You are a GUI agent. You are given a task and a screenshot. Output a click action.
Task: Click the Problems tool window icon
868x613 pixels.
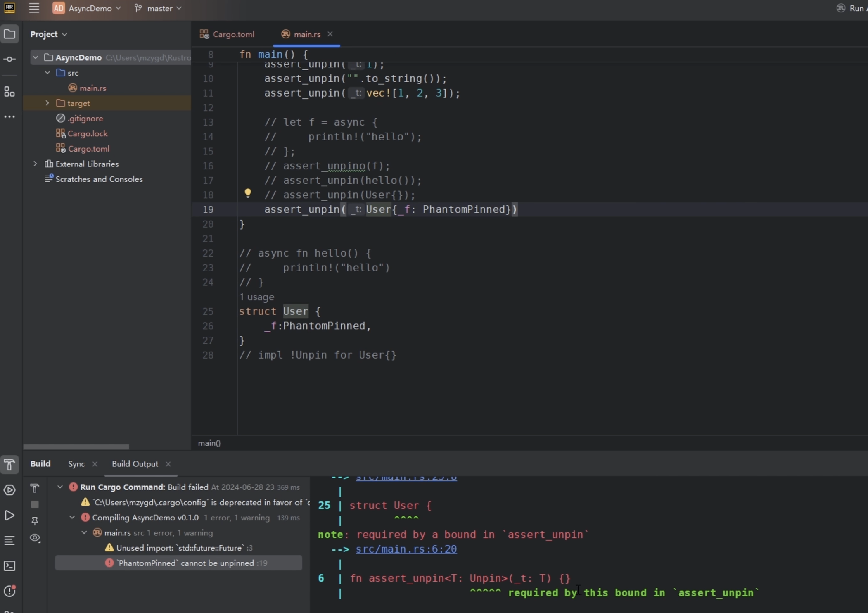(9, 591)
